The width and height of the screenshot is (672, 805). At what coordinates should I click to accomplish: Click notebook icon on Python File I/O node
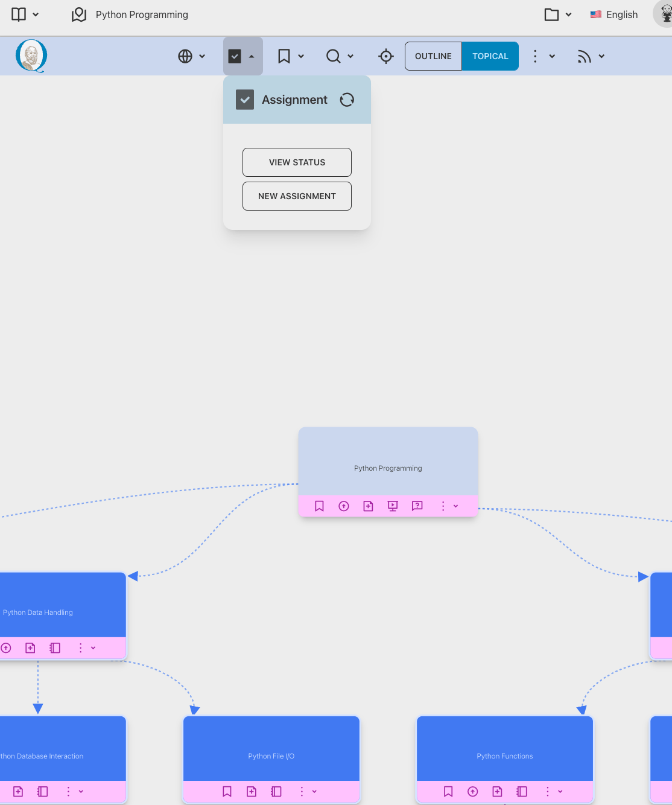point(276,791)
